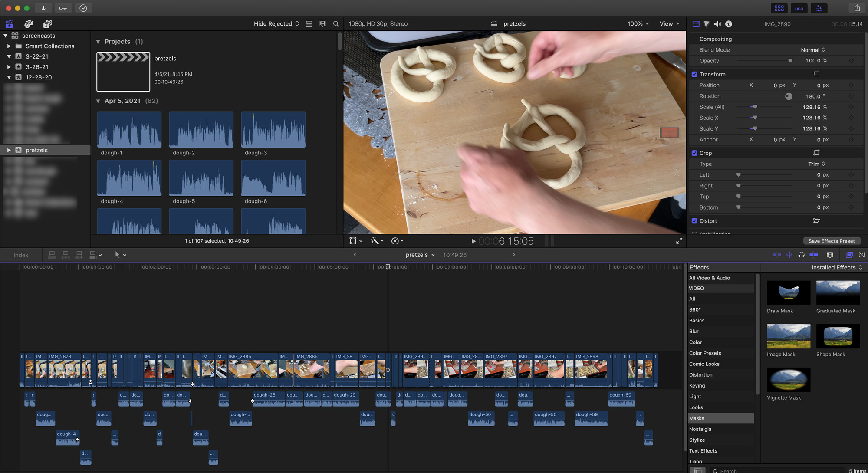Click the background tasks checkmark icon
The image size is (868, 473).
[83, 8]
